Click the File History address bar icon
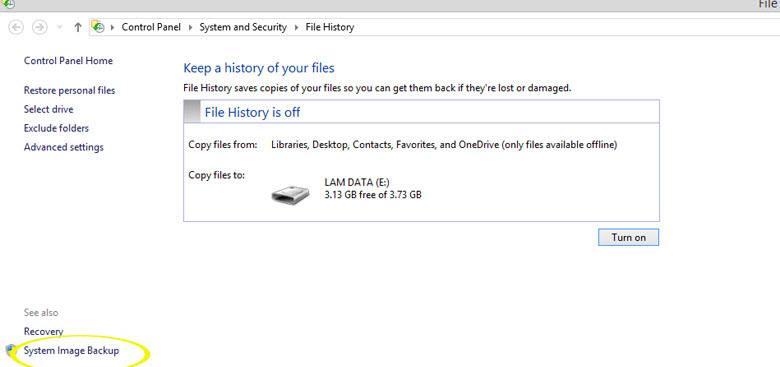The height and width of the screenshot is (367, 780). pos(98,27)
